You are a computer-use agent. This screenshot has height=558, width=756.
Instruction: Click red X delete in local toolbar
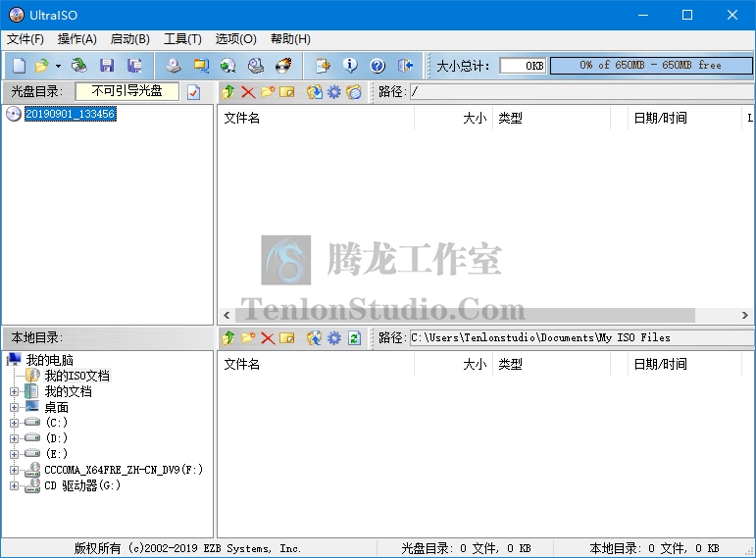pos(268,338)
